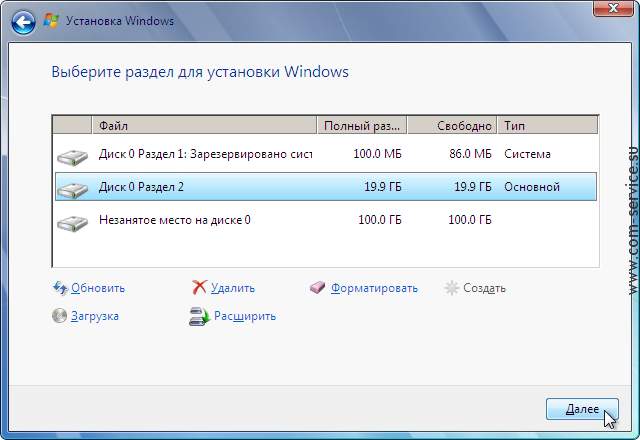
Task: Sort by the Файл column header
Action: [204, 125]
